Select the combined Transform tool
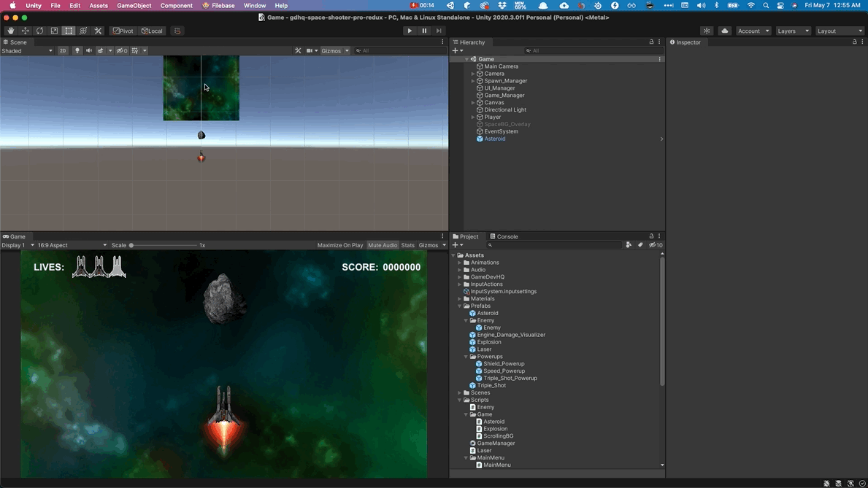Image resolution: width=868 pixels, height=488 pixels. point(83,31)
